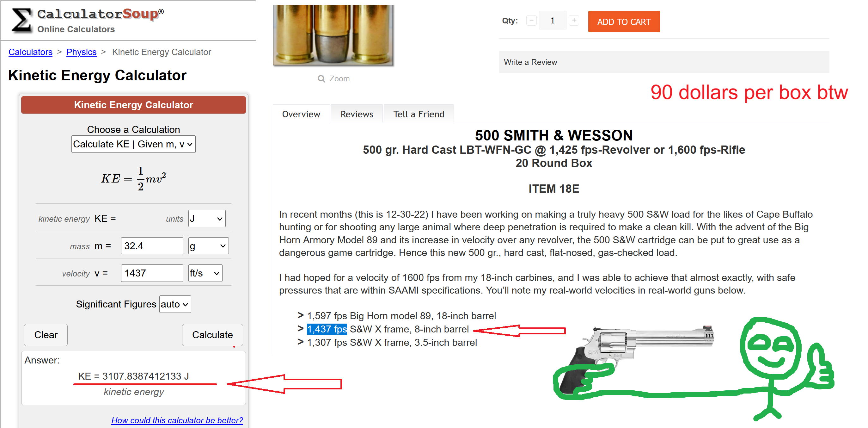Open the Choose a Calculation dropdown
The width and height of the screenshot is (868, 428).
pos(133,144)
